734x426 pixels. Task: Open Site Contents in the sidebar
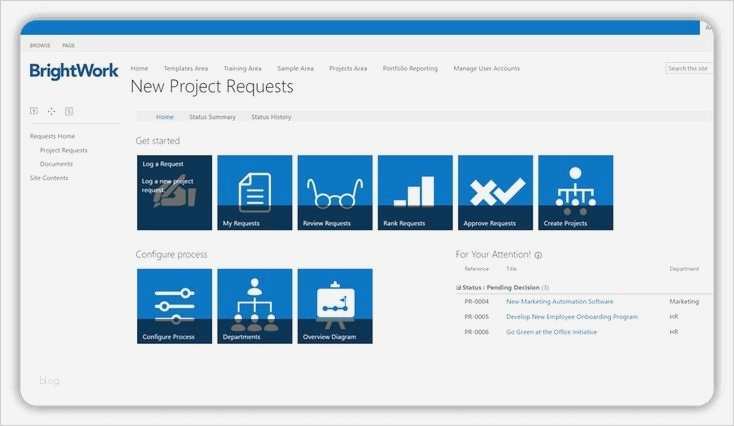pos(49,178)
